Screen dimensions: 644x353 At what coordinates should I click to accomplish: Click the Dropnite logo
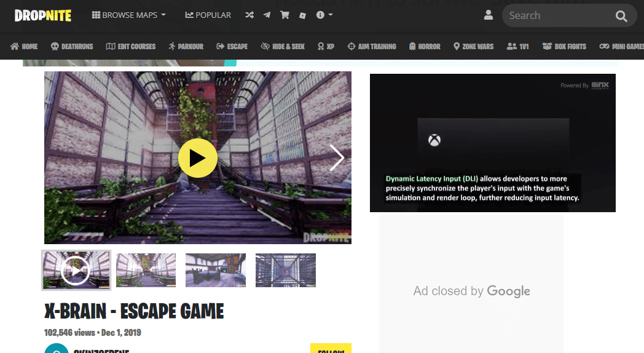tap(43, 15)
